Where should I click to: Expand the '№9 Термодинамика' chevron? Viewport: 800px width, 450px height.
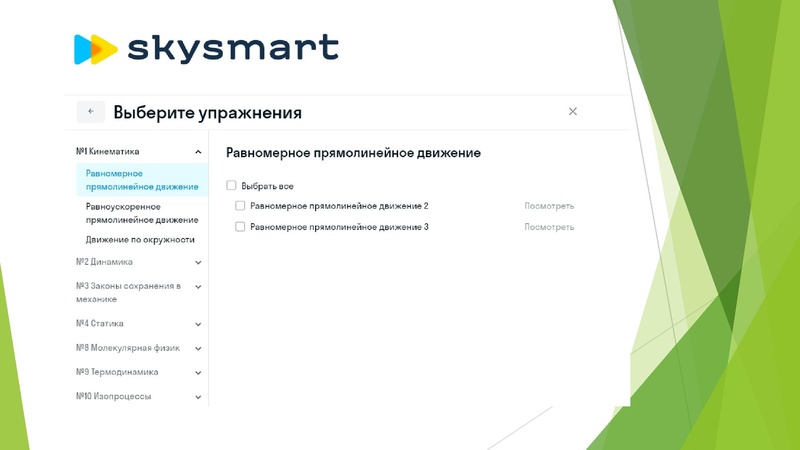tap(199, 373)
